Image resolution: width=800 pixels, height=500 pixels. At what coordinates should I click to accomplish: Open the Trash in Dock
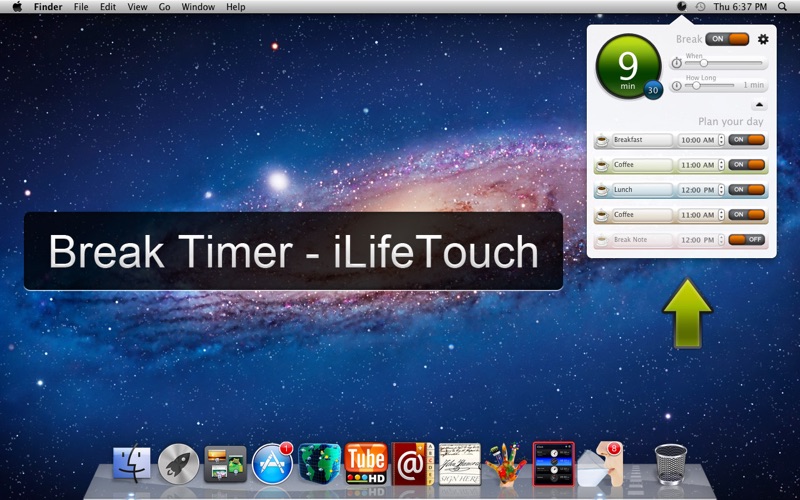671,463
